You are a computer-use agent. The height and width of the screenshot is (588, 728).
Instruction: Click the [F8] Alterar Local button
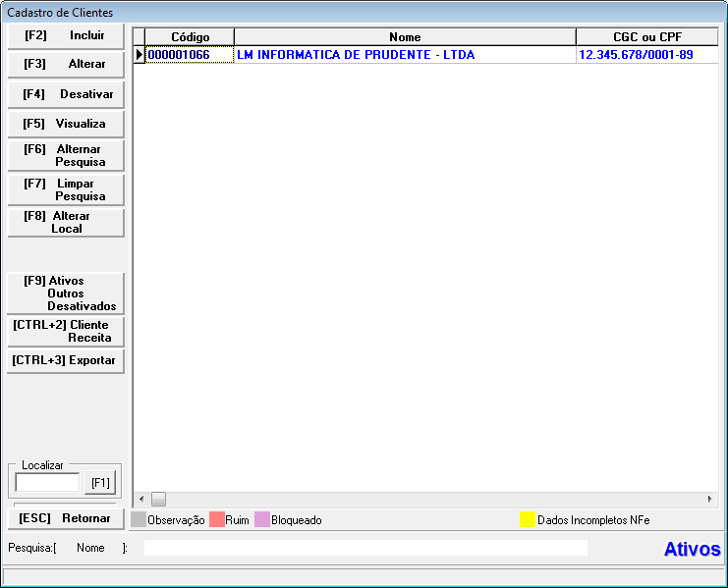click(x=65, y=222)
